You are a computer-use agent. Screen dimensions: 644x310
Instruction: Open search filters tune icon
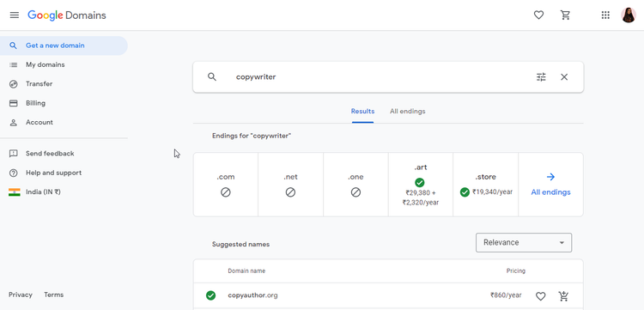click(x=541, y=76)
